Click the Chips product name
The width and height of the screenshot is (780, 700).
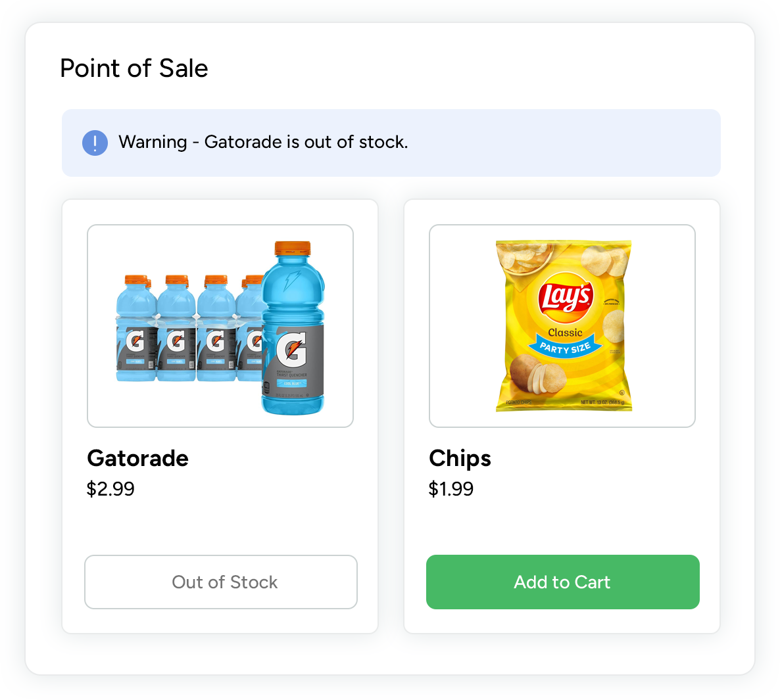(x=460, y=458)
